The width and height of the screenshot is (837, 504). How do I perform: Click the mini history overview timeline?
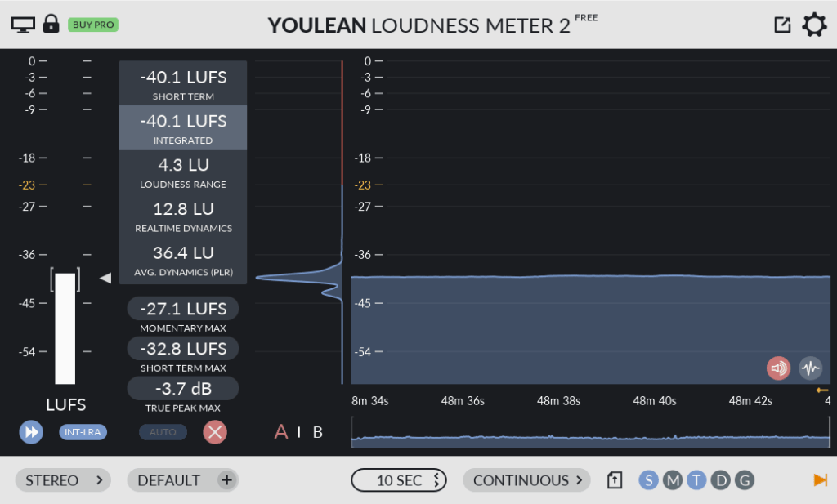590,433
